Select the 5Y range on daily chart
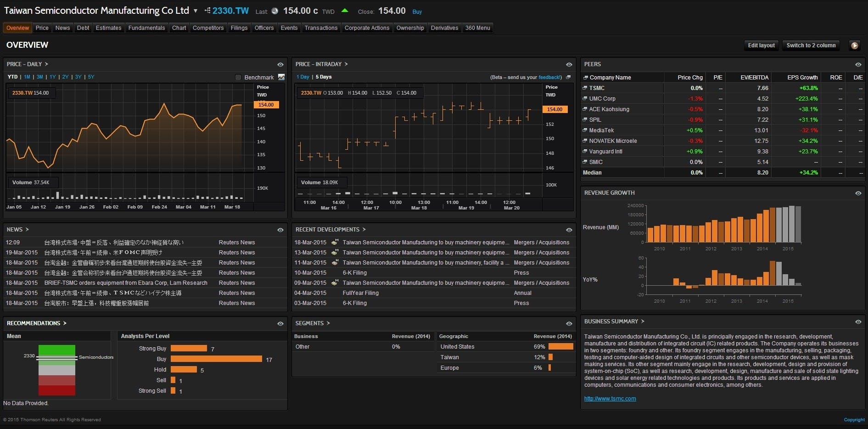 click(91, 77)
